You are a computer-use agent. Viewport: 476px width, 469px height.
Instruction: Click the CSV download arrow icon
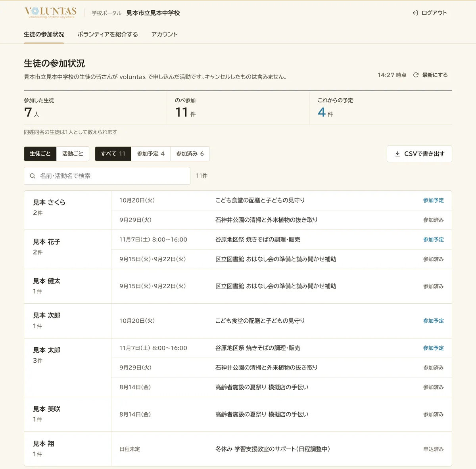click(x=397, y=154)
